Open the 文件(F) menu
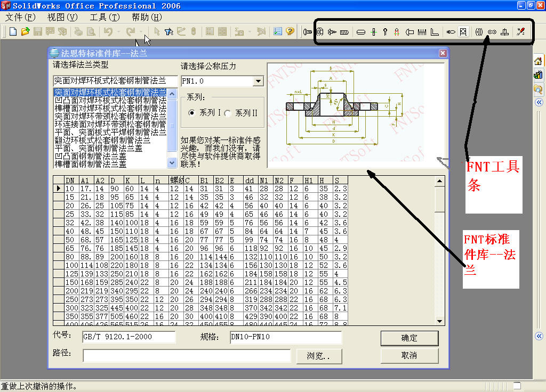The height and width of the screenshot is (392, 546). (20, 17)
